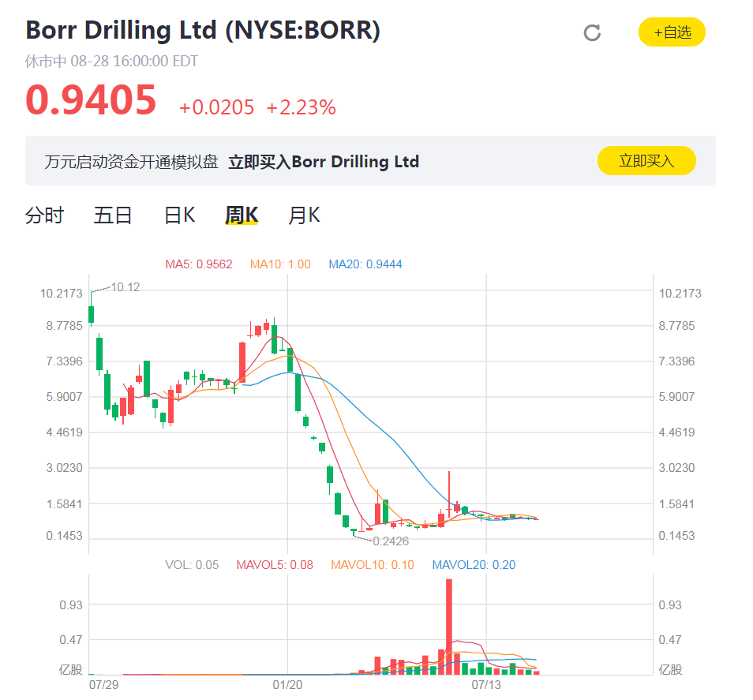Click the 0.2426 low price annotation
Screen dimensions: 753x700
tap(391, 541)
